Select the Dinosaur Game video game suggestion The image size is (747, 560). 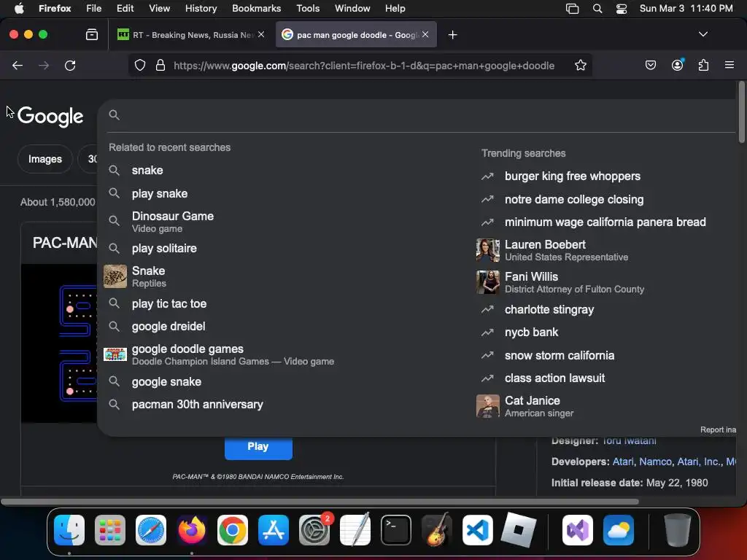(x=172, y=222)
